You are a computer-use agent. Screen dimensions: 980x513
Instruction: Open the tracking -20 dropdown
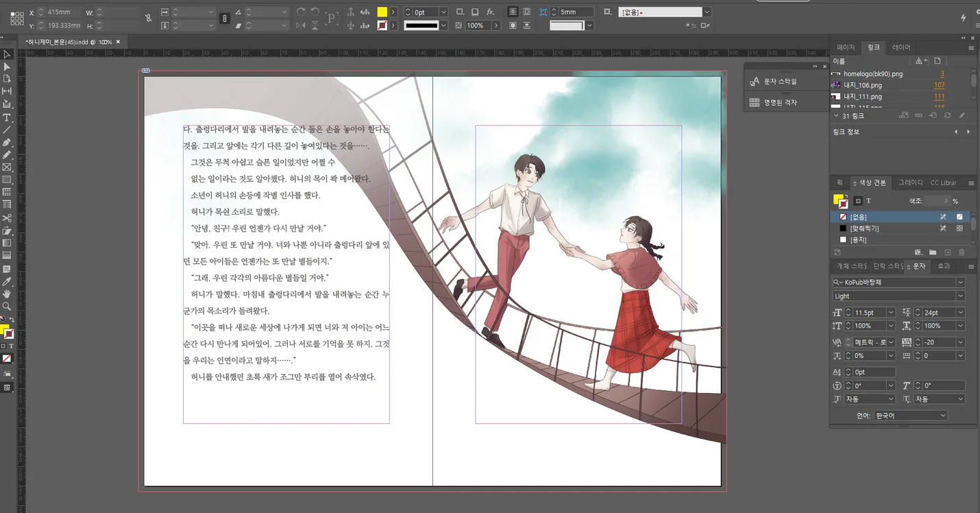coord(960,342)
